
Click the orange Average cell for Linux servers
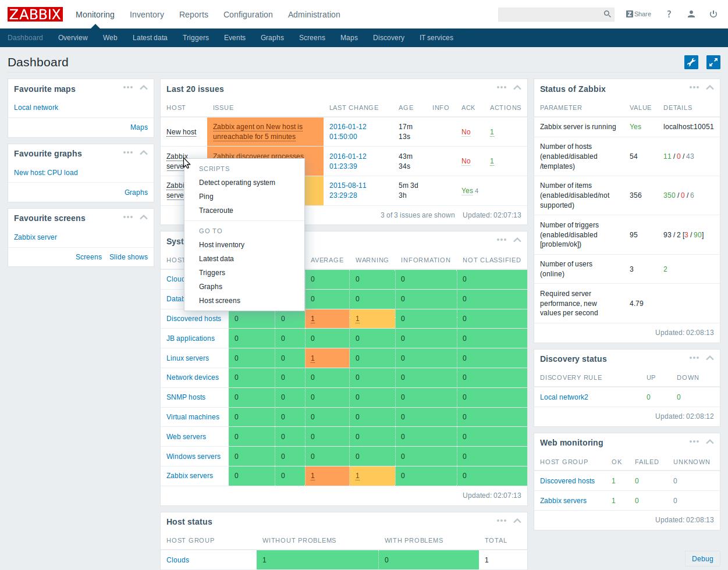click(327, 358)
